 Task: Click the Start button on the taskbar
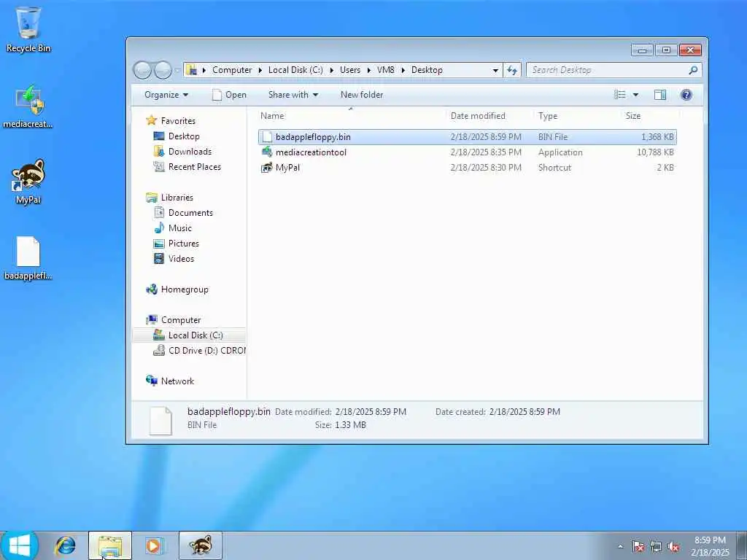pyautogui.click(x=20, y=545)
